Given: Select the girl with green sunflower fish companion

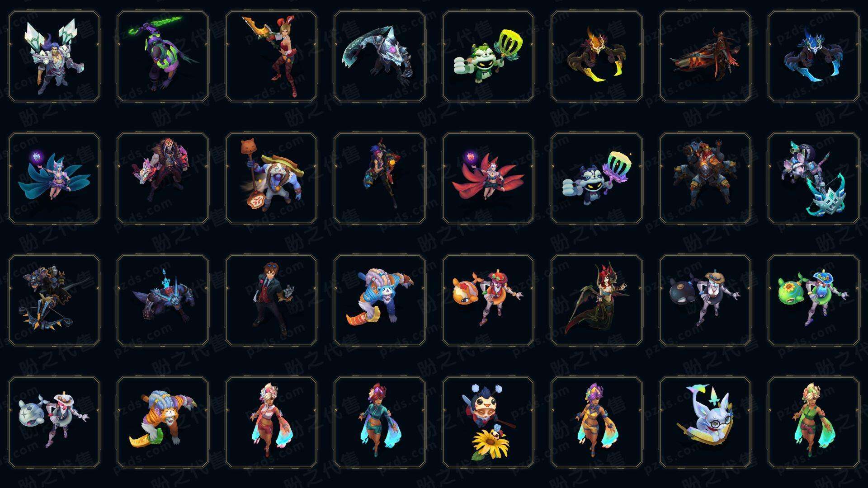Looking at the screenshot, I should (814, 300).
